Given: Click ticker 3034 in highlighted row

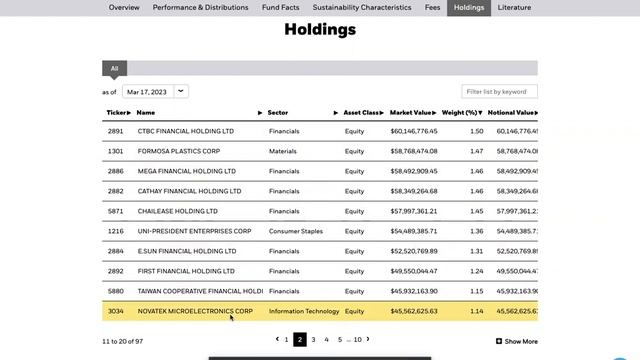Looking at the screenshot, I should [x=116, y=311].
